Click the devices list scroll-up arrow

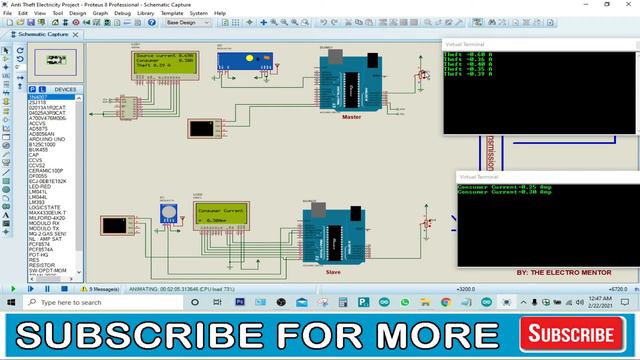click(x=79, y=98)
